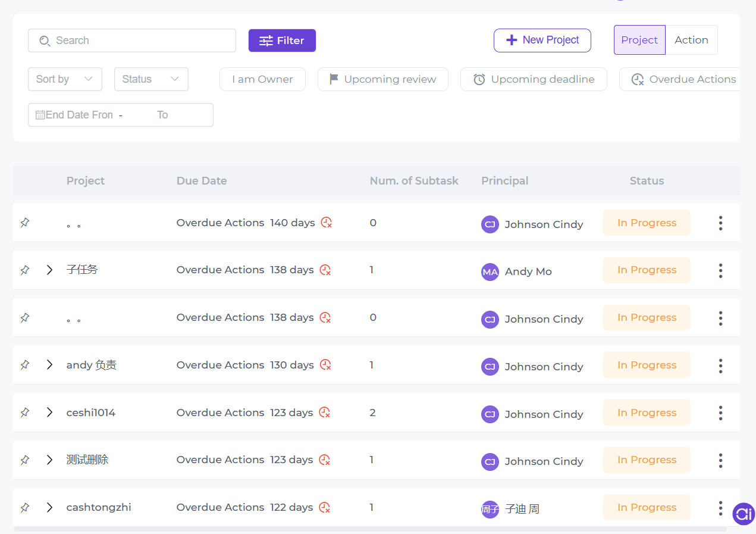Image resolution: width=756 pixels, height=534 pixels.
Task: Click Johnson Cindy avatar in ceshi1014 row
Action: point(490,414)
